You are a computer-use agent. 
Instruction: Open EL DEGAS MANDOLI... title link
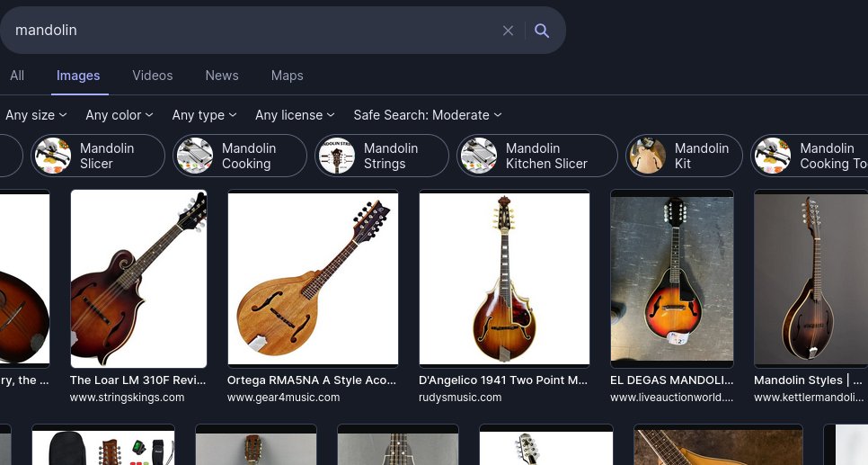pos(671,380)
